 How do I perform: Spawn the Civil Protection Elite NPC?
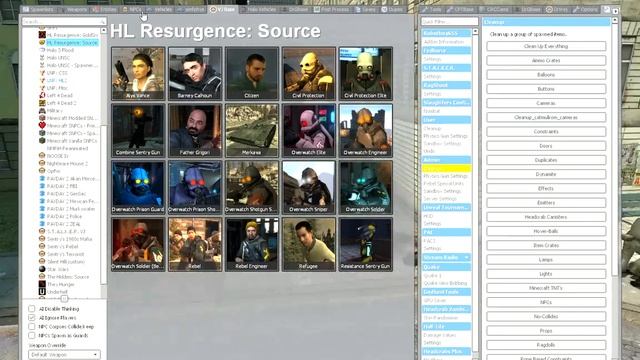[365, 74]
